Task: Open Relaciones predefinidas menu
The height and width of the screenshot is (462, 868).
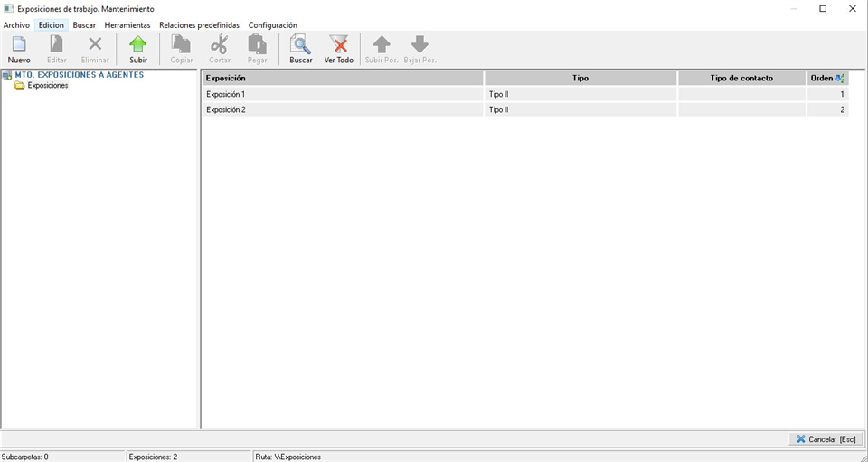Action: tap(199, 25)
